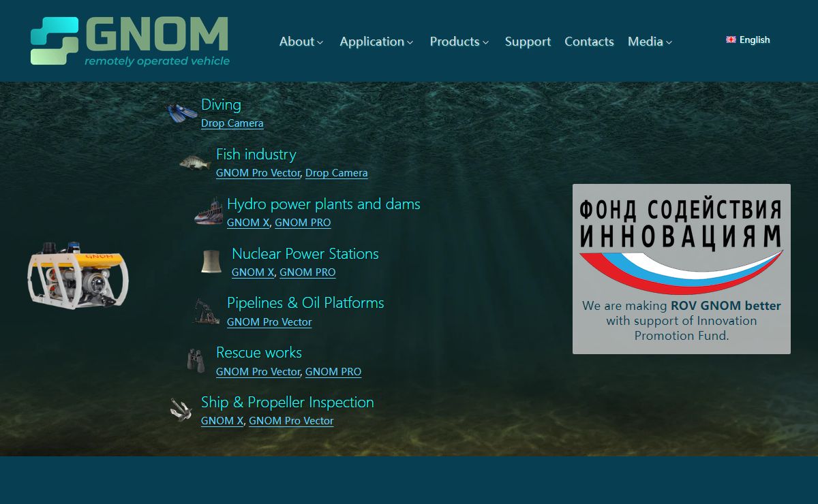This screenshot has height=504, width=818.
Task: Click the Innovation Promotion Fund banner logo
Action: pyautogui.click(x=682, y=246)
